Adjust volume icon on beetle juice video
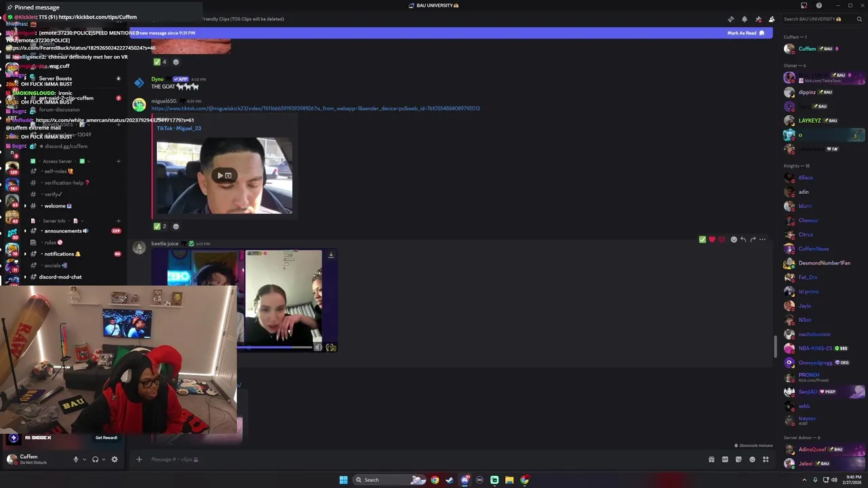This screenshot has height=488, width=868. (318, 348)
